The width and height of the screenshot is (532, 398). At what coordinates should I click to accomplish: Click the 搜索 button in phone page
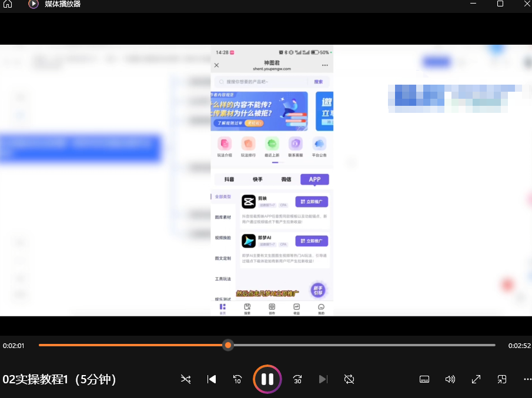tap(318, 82)
